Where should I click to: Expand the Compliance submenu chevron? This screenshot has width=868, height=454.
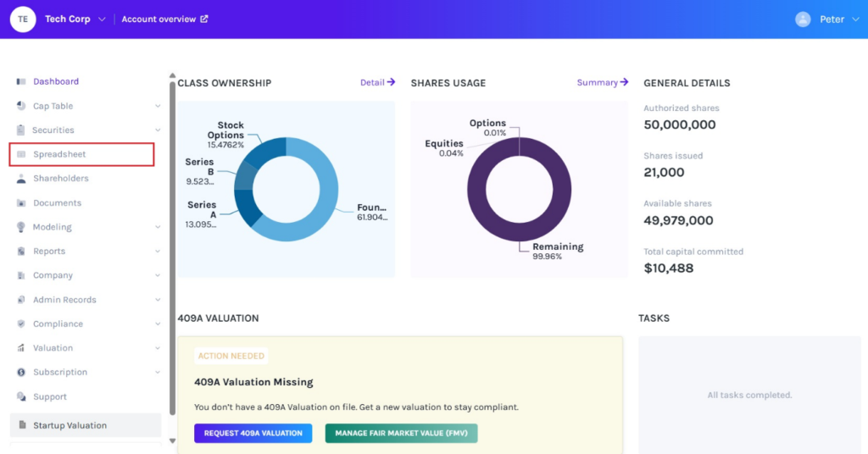[x=158, y=324]
